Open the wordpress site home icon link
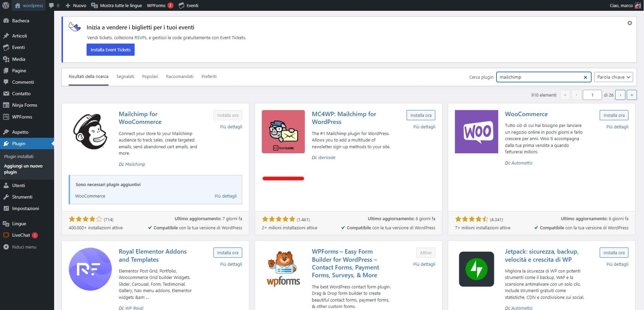Screen dimensions: 644x310 (x=18, y=5)
